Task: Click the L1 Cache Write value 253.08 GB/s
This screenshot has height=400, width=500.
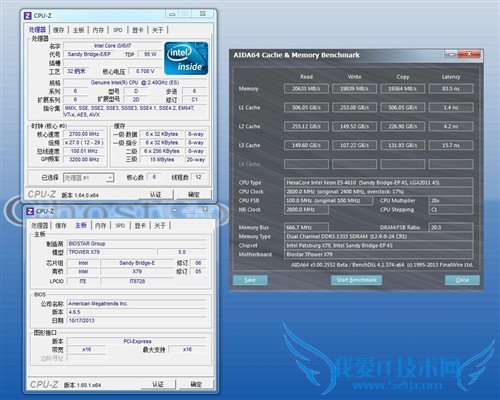Action: coord(354,107)
